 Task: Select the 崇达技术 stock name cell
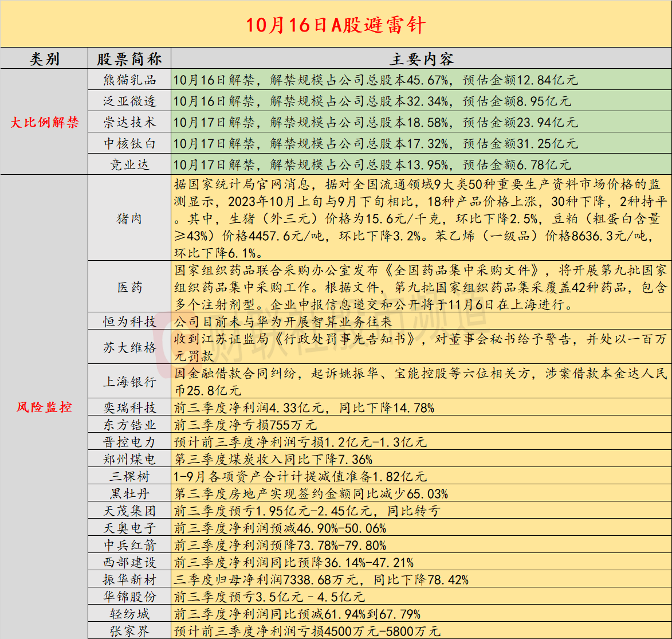129,122
